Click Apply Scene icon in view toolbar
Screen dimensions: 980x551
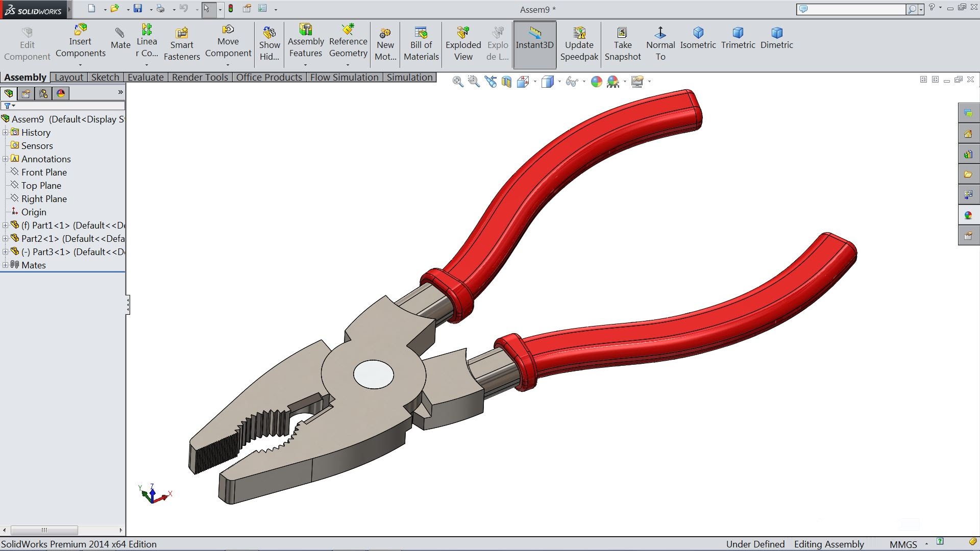tap(613, 82)
